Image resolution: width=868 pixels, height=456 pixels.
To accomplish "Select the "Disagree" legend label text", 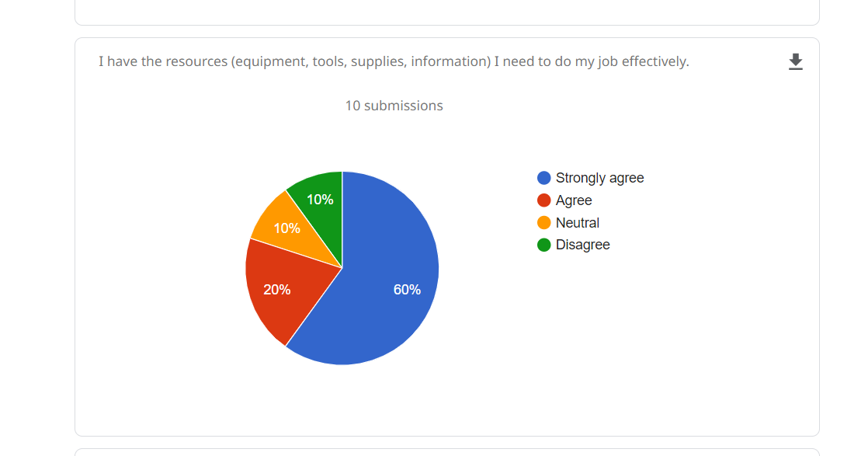I will pos(582,245).
